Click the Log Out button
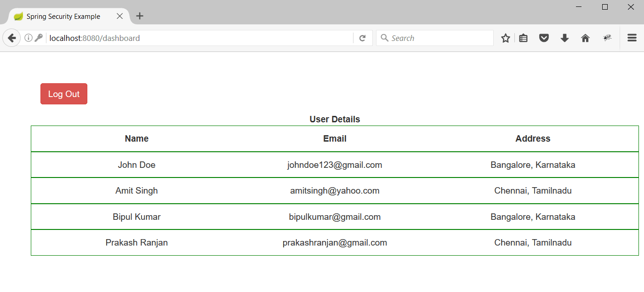Image resolution: width=644 pixels, height=292 pixels. [63, 94]
